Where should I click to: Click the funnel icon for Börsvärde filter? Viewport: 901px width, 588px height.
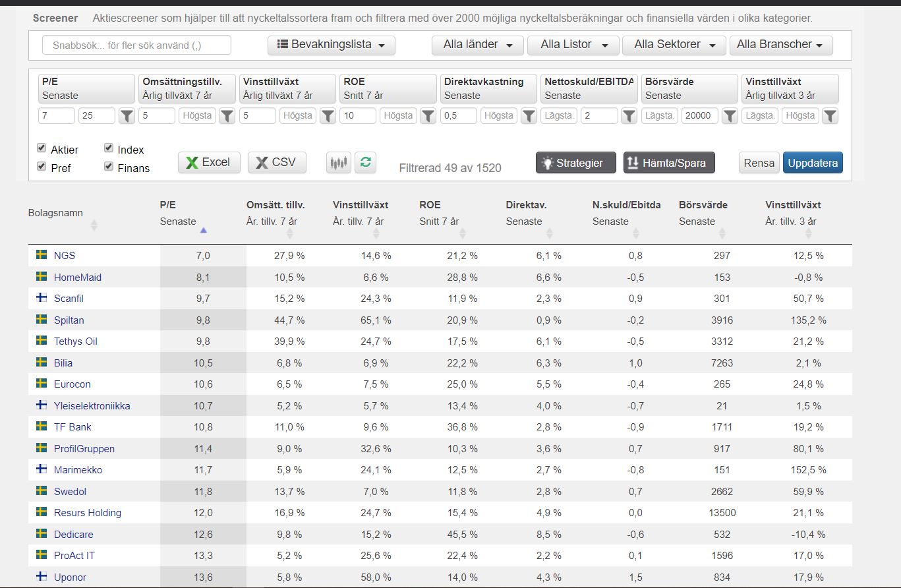pos(730,116)
